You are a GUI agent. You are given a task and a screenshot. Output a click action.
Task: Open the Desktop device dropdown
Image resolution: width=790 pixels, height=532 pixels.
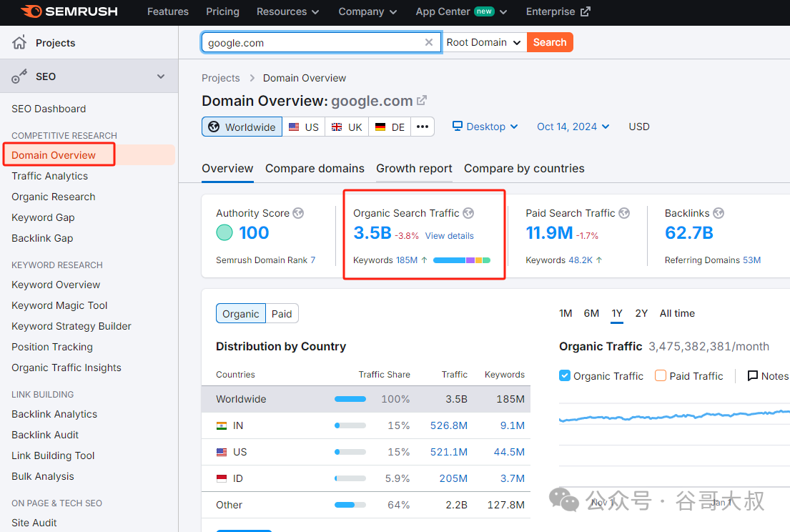click(485, 127)
